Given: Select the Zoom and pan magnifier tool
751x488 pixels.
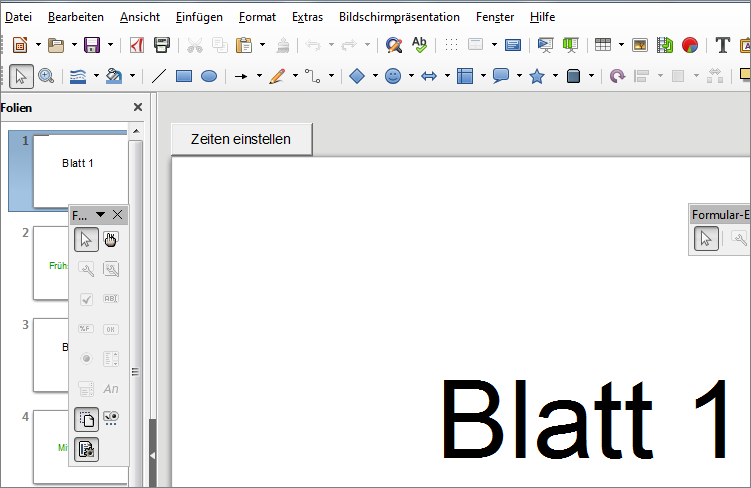Looking at the screenshot, I should click(x=46, y=76).
